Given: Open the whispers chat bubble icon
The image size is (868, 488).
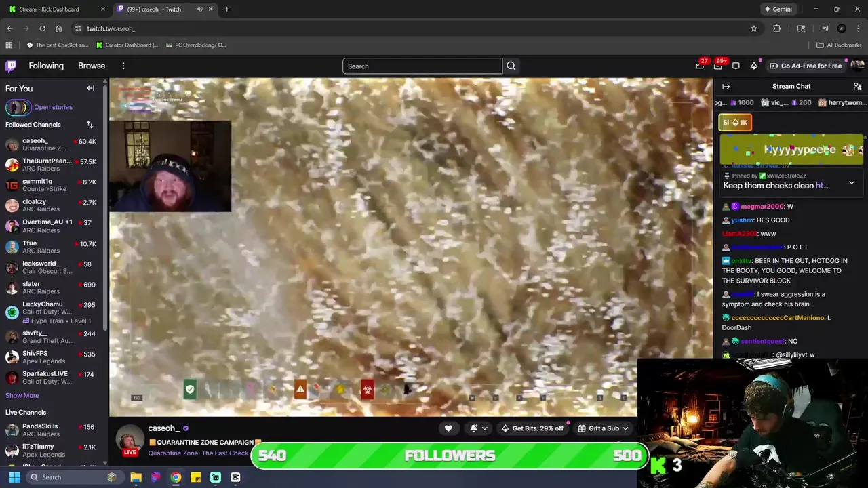Looking at the screenshot, I should (736, 66).
